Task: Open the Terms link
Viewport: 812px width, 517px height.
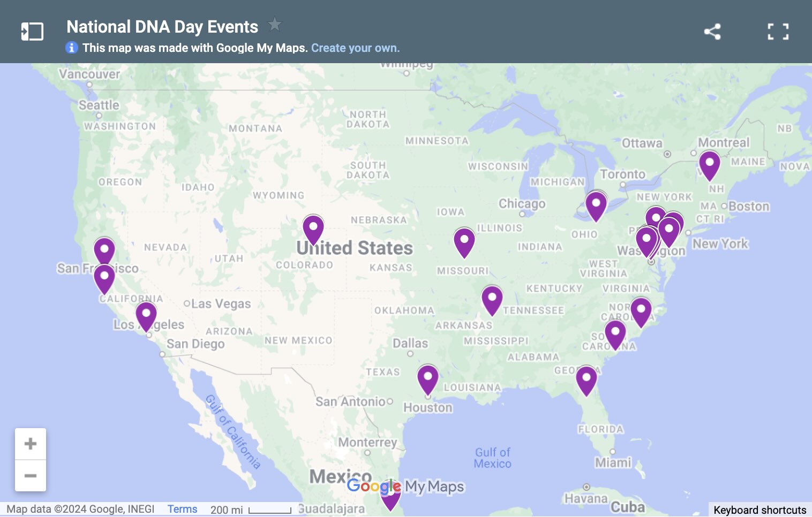Action: pyautogui.click(x=182, y=509)
